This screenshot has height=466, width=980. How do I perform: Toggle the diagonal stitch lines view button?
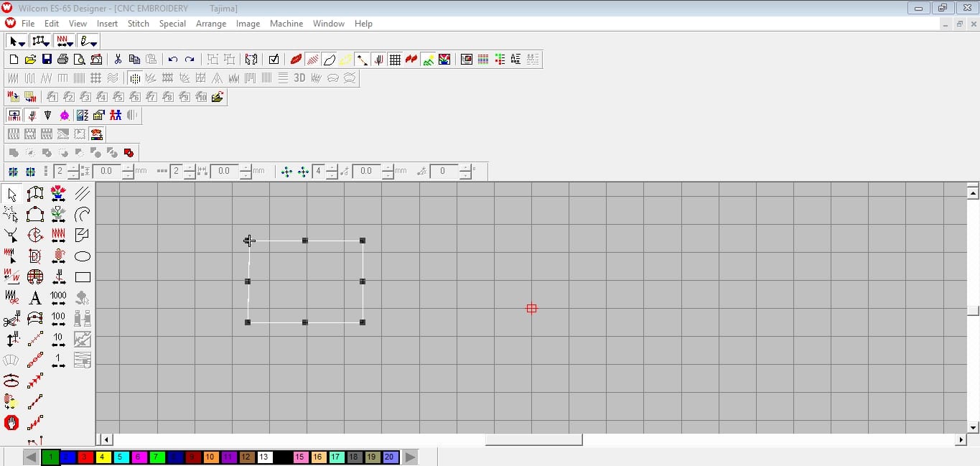[312, 60]
